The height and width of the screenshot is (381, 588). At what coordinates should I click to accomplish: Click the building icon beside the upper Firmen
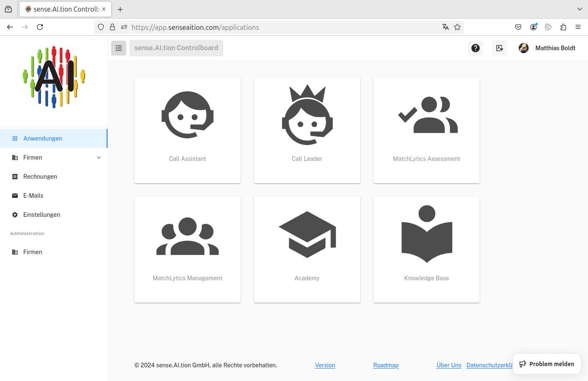pos(15,158)
